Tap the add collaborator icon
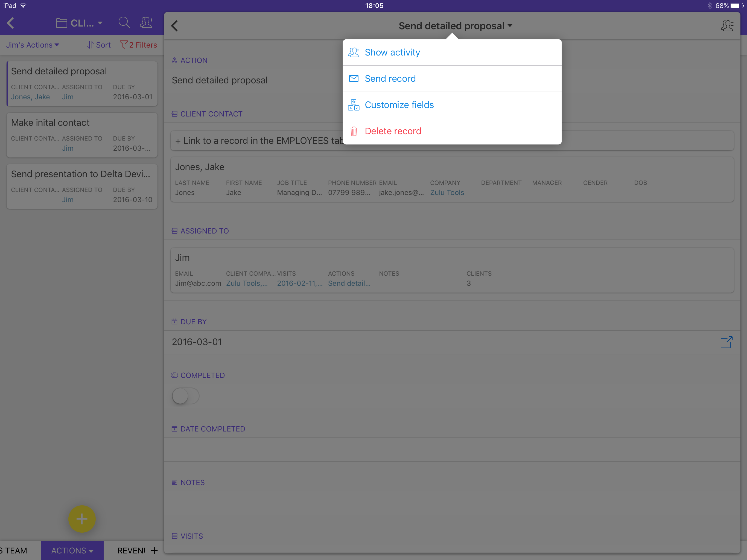Image resolution: width=747 pixels, height=560 pixels. [x=147, y=23]
